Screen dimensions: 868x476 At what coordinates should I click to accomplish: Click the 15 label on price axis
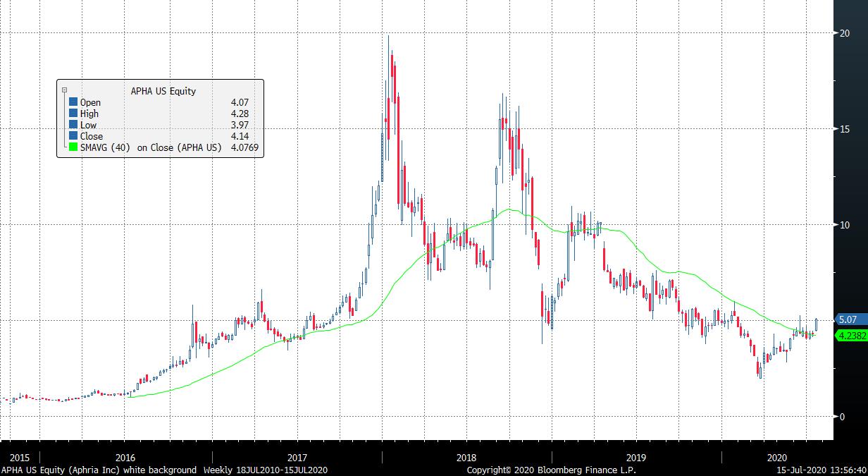(x=843, y=129)
